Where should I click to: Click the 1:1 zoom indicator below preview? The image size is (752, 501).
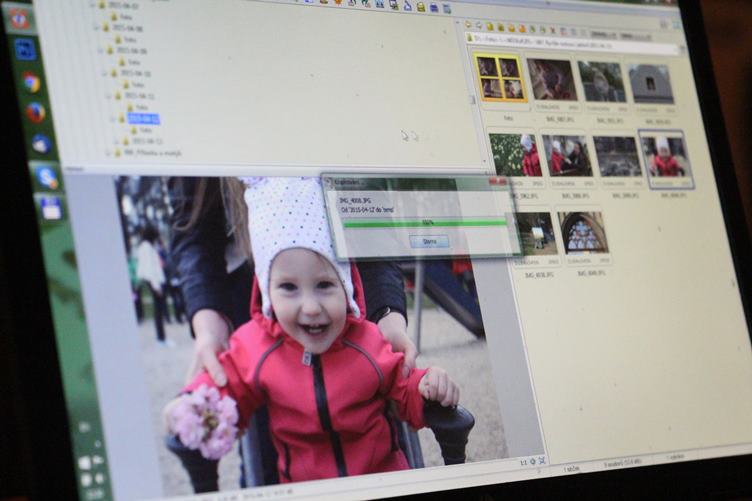(523, 463)
